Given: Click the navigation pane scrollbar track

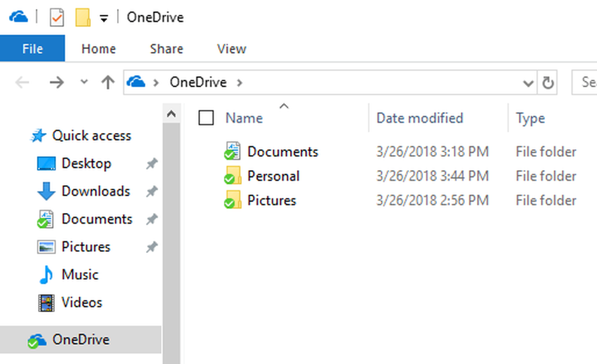Looking at the screenshot, I should (171, 243).
